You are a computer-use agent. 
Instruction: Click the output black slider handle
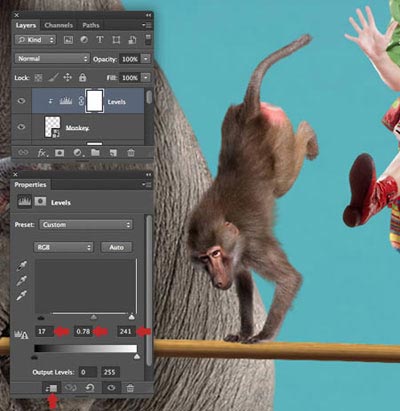point(34,357)
